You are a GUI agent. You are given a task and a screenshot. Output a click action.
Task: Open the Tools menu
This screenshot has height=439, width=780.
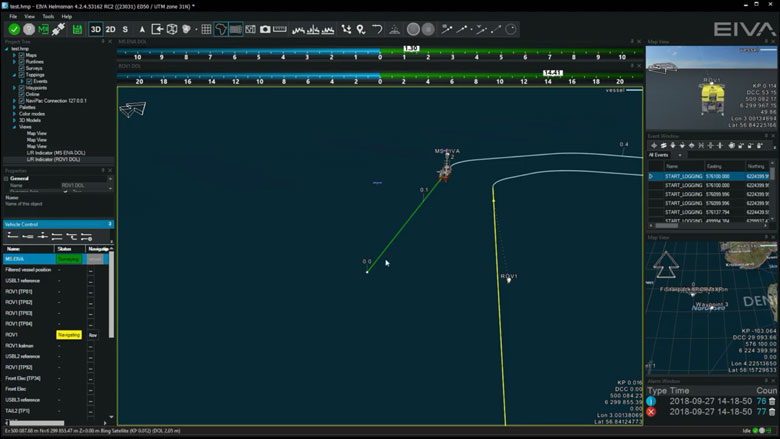click(x=48, y=16)
